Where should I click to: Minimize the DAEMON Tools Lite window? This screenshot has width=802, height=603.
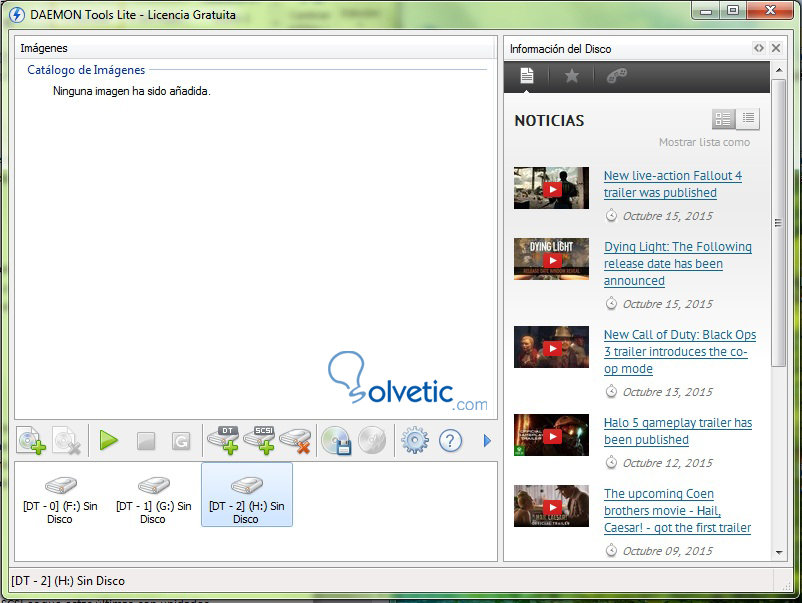(706, 11)
